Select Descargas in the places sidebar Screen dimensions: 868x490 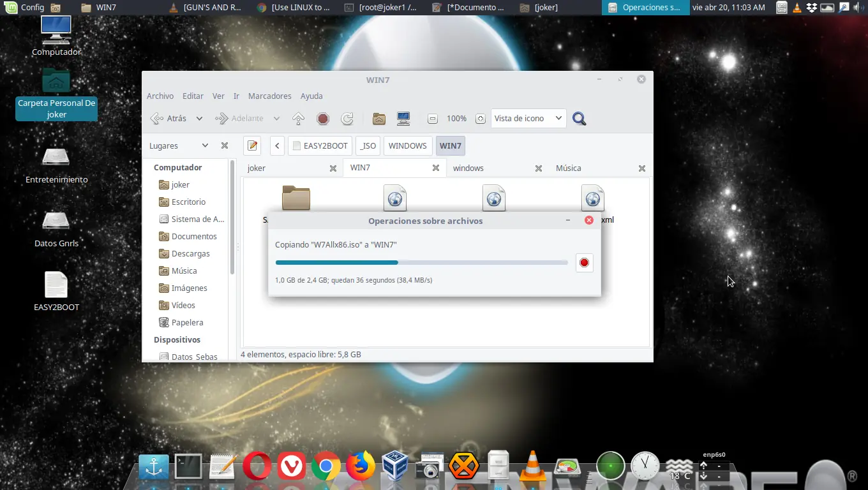tap(190, 253)
